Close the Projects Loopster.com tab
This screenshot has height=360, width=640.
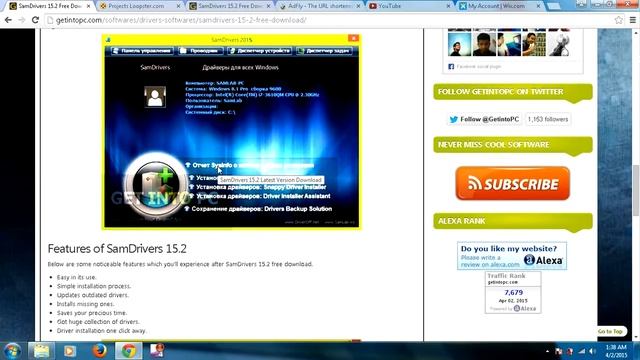(x=178, y=6)
